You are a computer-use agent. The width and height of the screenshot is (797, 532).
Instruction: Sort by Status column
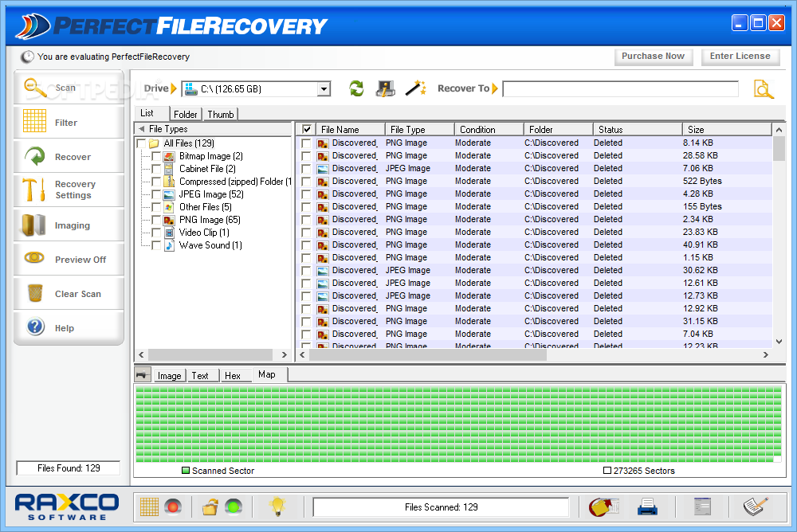[x=638, y=129]
